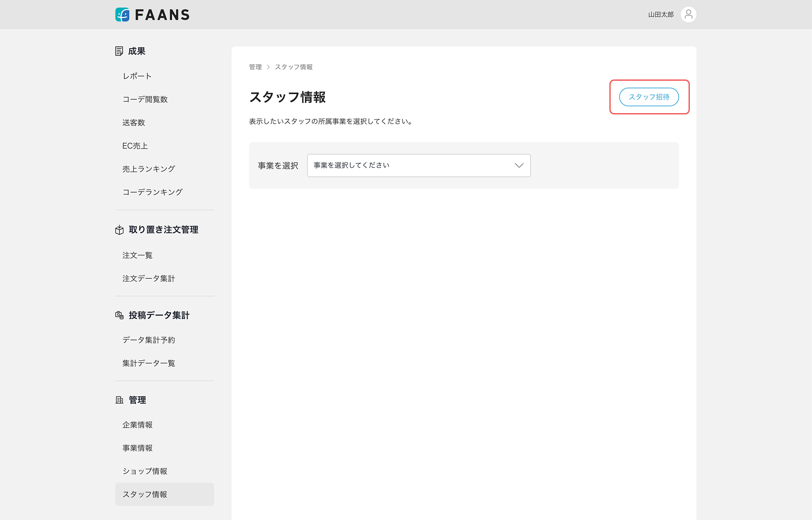Open 注文一覧 in the sidebar
The width and height of the screenshot is (812, 520).
tap(137, 255)
